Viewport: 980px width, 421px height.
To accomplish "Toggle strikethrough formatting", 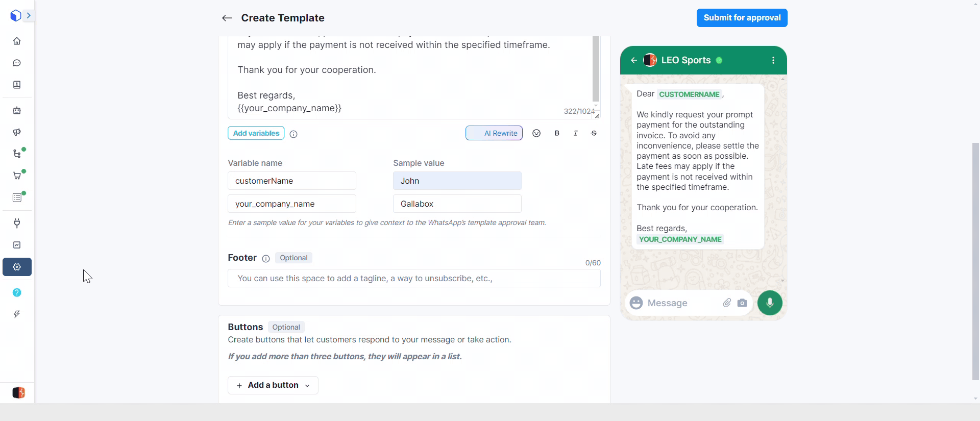I will [594, 133].
